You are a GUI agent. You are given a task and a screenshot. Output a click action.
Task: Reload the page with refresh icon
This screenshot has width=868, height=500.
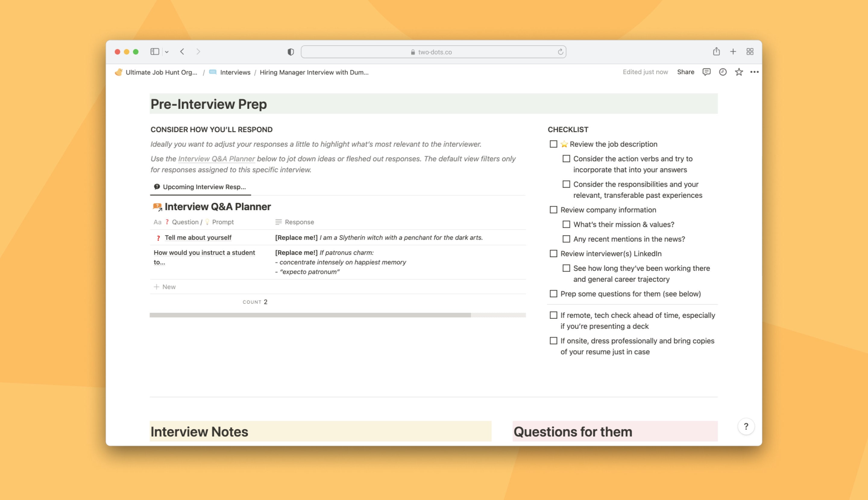click(x=560, y=52)
